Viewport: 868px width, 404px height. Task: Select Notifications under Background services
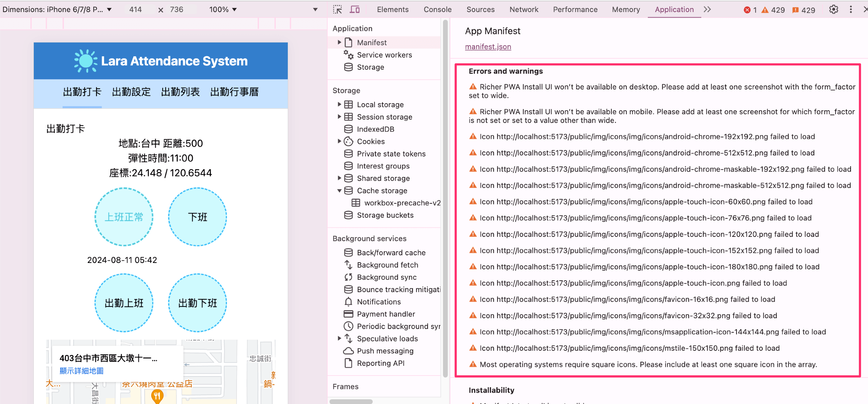point(379,302)
